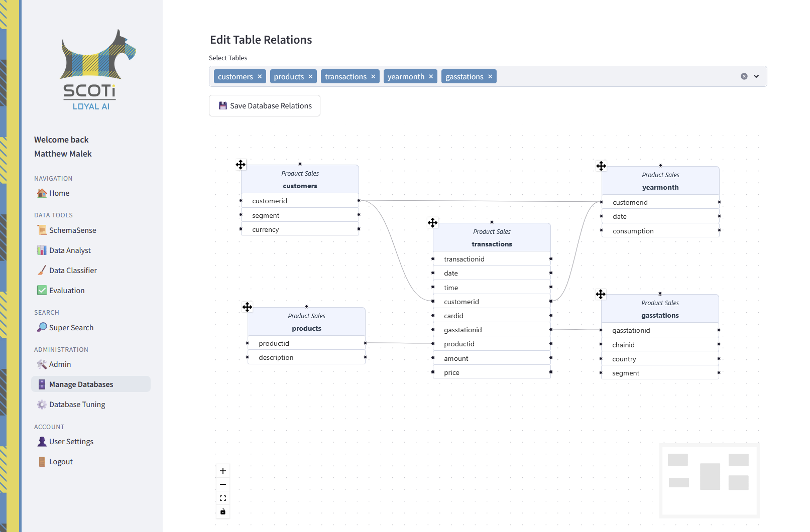Screen dimensions: 810x532
Task: Save Database Relations
Action: tap(265, 106)
